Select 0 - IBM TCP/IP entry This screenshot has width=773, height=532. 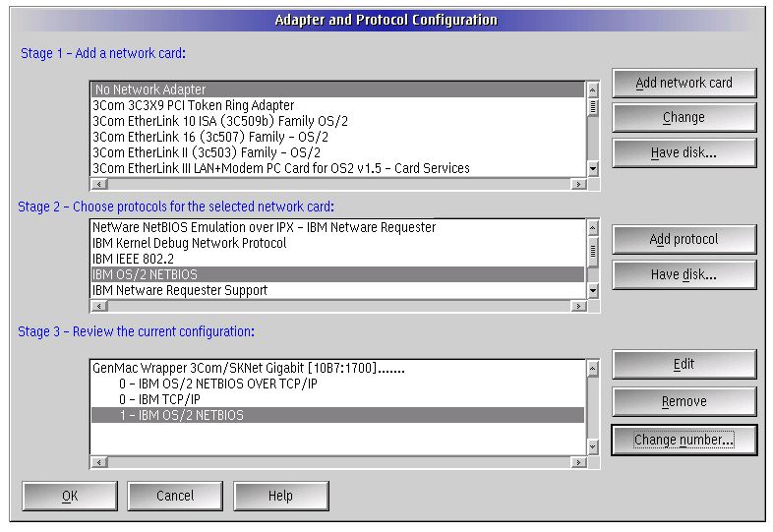[x=337, y=400]
